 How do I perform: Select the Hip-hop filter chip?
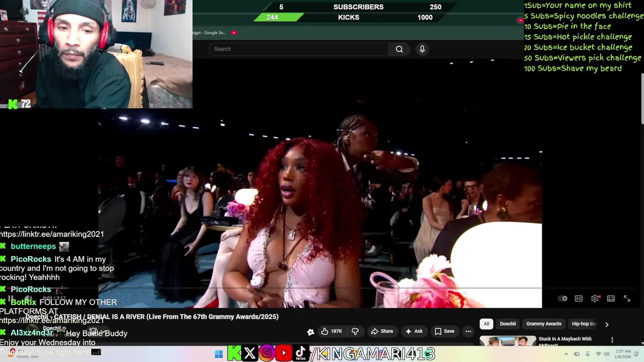(x=584, y=324)
